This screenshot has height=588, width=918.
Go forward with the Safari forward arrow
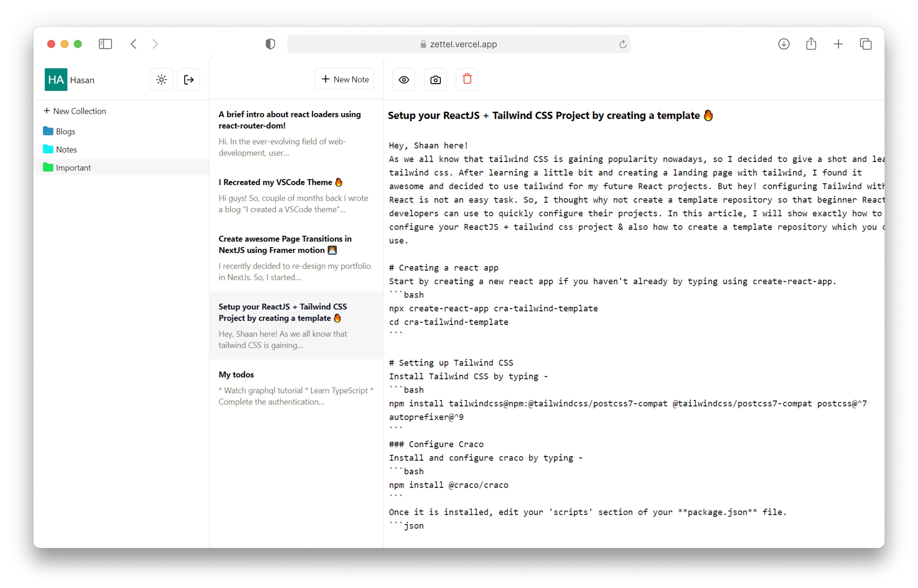(x=155, y=44)
